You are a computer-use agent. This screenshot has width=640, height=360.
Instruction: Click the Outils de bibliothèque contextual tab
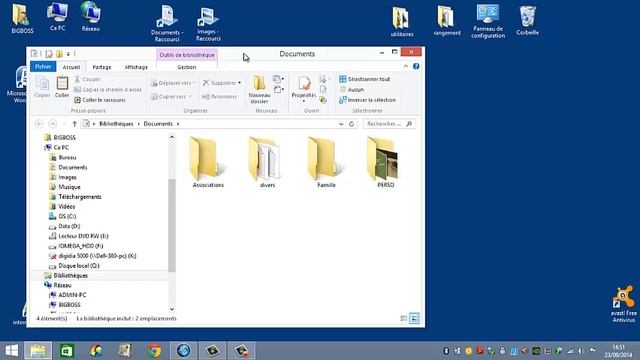tap(187, 55)
